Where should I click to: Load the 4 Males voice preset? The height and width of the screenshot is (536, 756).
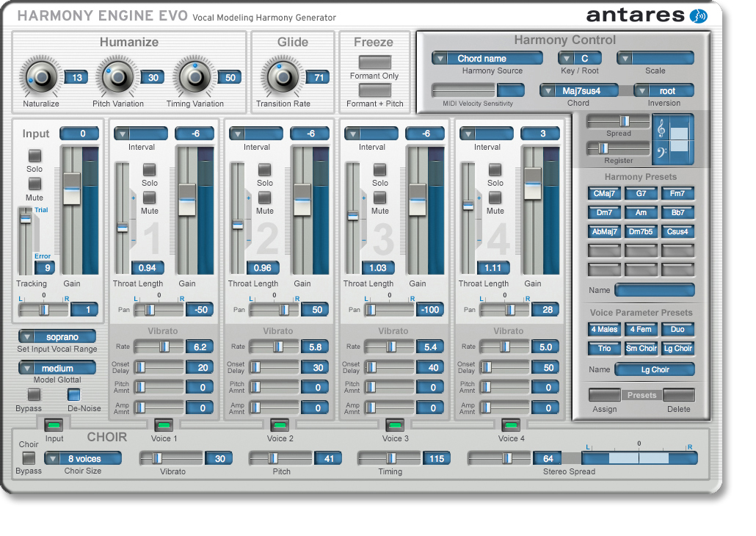[x=604, y=330]
